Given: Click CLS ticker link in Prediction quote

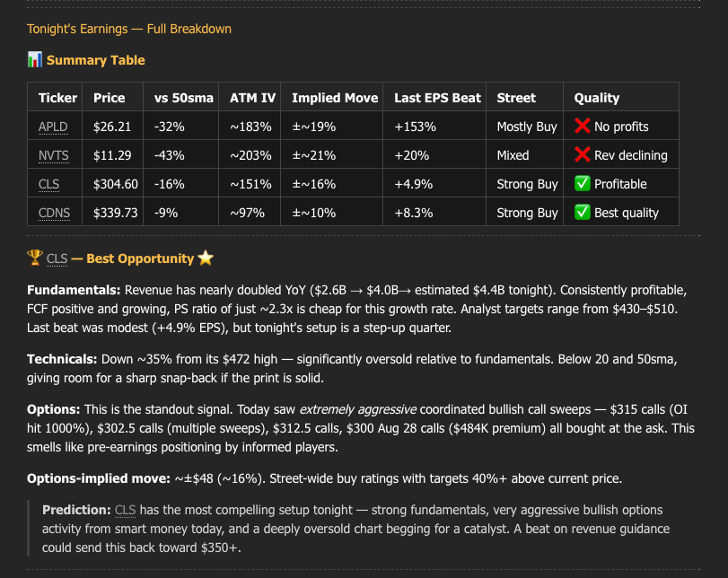Looking at the screenshot, I should pos(126,510).
